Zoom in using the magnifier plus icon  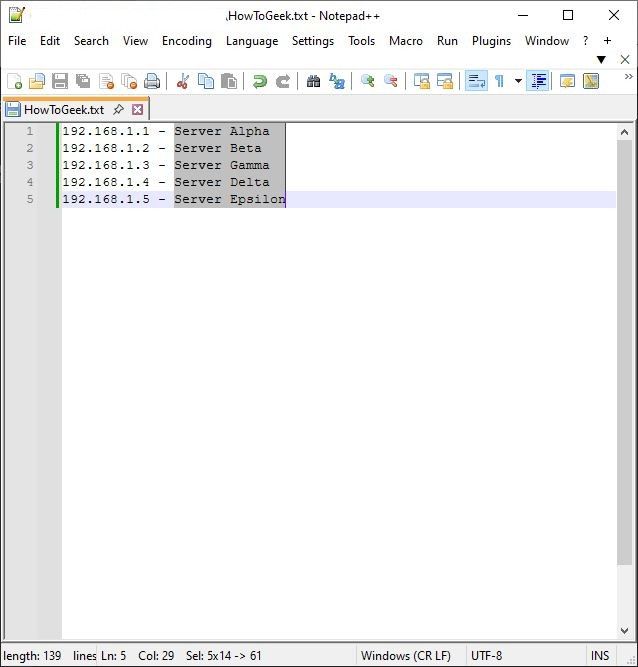(x=367, y=81)
